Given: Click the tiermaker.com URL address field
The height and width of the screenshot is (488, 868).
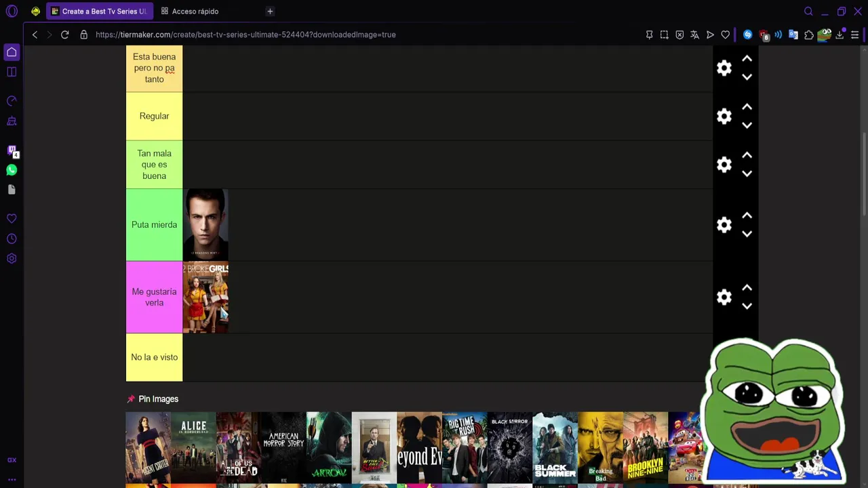Looking at the screenshot, I should tap(245, 35).
